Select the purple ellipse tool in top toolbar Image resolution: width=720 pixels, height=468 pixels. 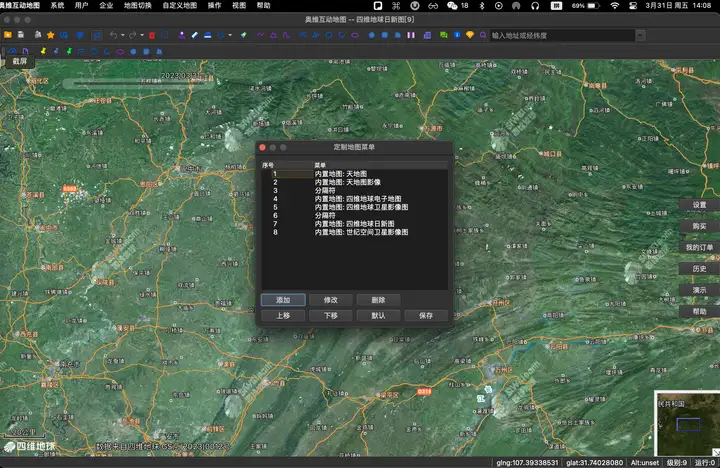point(355,35)
